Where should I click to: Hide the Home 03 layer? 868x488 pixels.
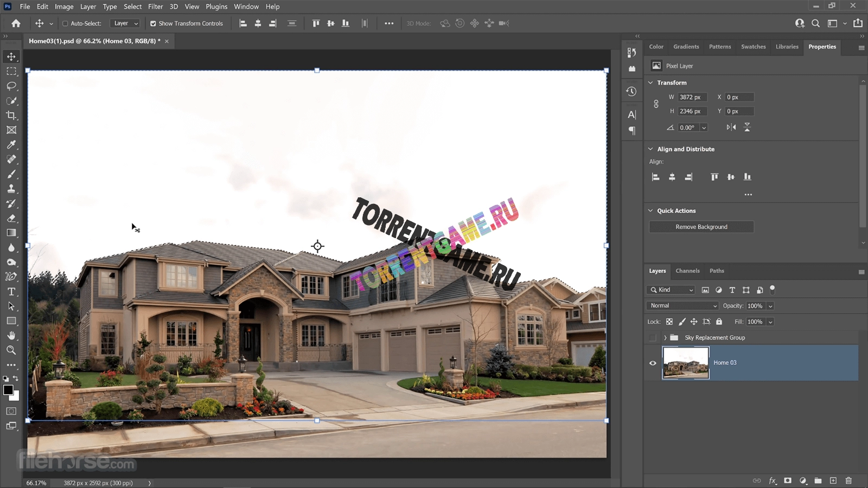point(653,363)
